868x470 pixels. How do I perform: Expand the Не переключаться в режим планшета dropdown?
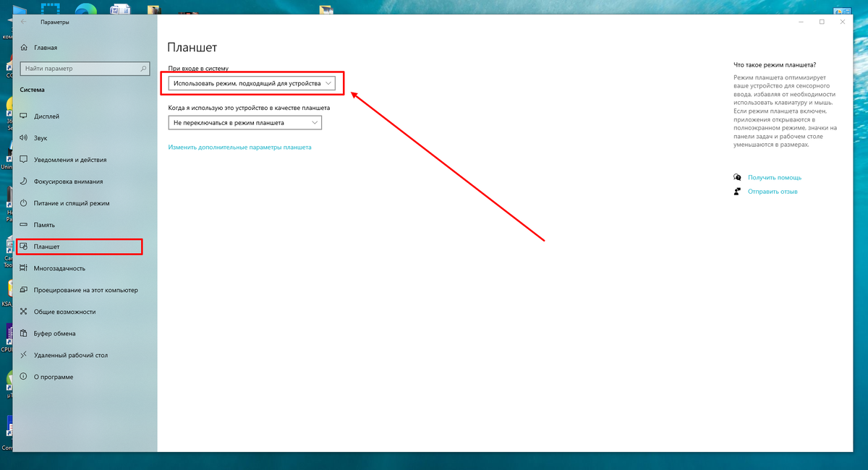245,123
